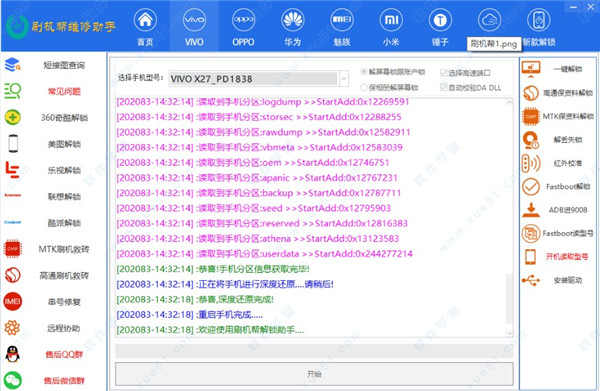This screenshot has height=391, width=600.
Task: Click the Fastboot解锁 checkmark icon
Action: coord(531,187)
